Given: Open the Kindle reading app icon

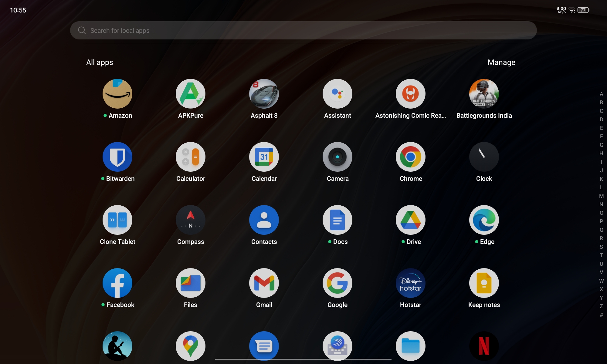Looking at the screenshot, I should point(117,346).
